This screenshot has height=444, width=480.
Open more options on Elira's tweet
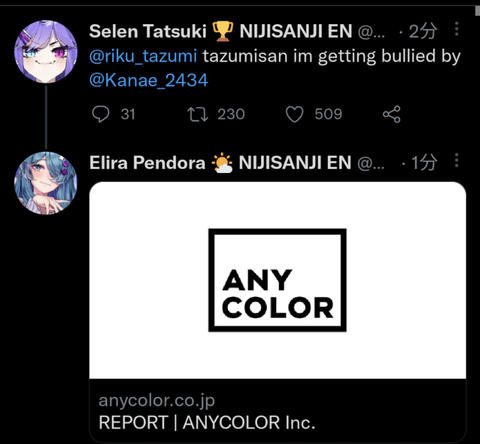coord(457,160)
